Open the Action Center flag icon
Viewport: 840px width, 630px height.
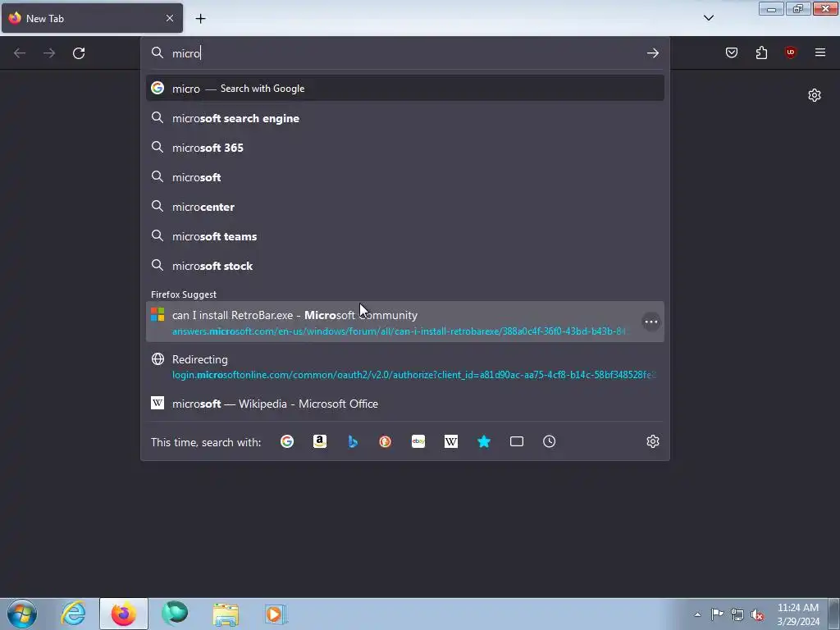coord(717,614)
